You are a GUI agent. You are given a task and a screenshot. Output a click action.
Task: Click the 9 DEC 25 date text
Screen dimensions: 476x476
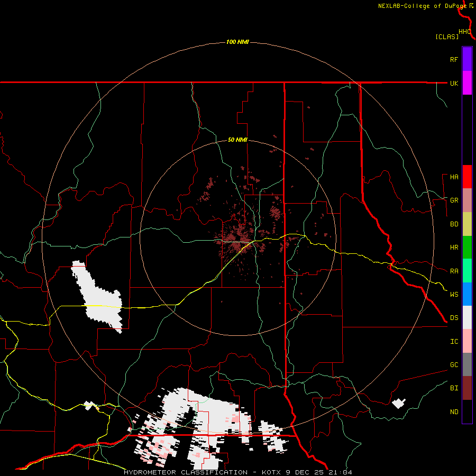pyautogui.click(x=304, y=472)
